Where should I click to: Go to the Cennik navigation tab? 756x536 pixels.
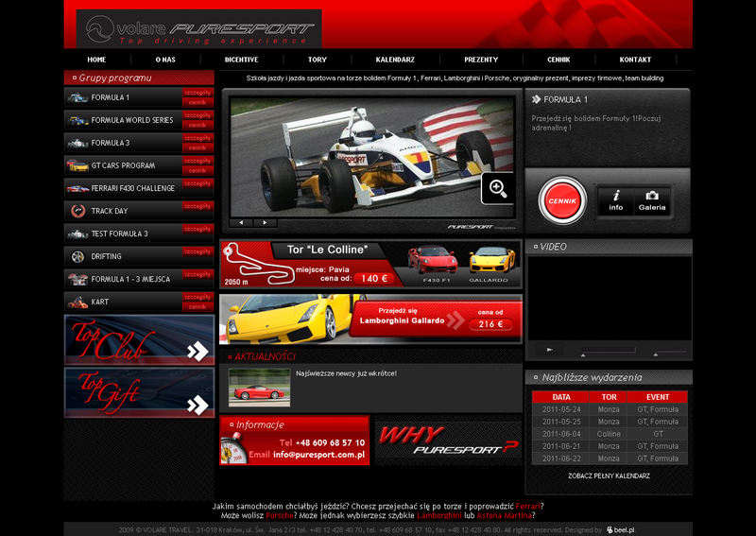tap(558, 60)
